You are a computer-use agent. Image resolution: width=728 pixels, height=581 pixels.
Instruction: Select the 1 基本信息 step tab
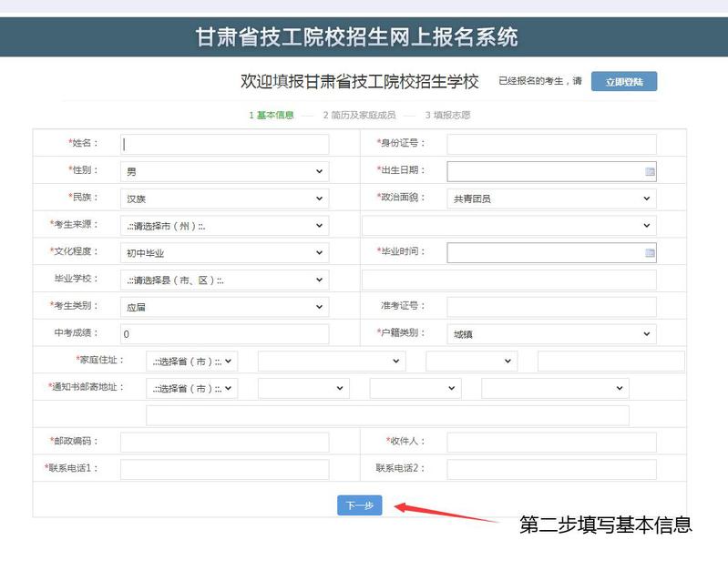point(272,115)
